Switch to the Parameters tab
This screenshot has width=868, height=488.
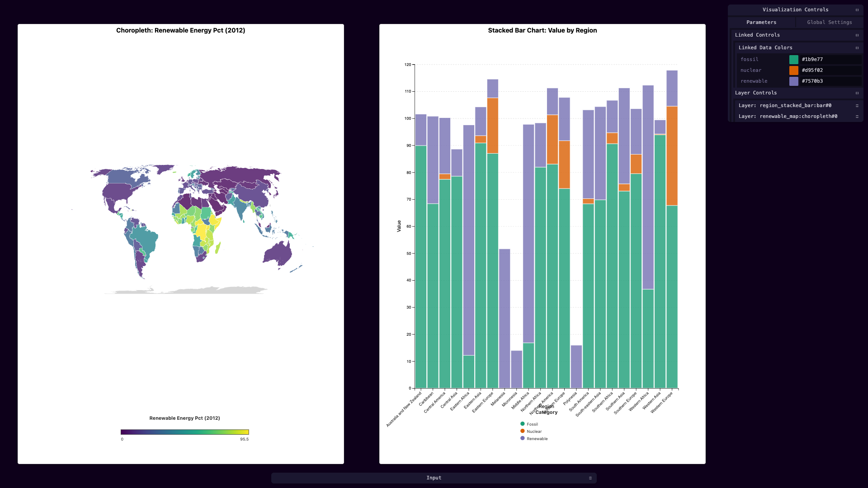click(761, 22)
